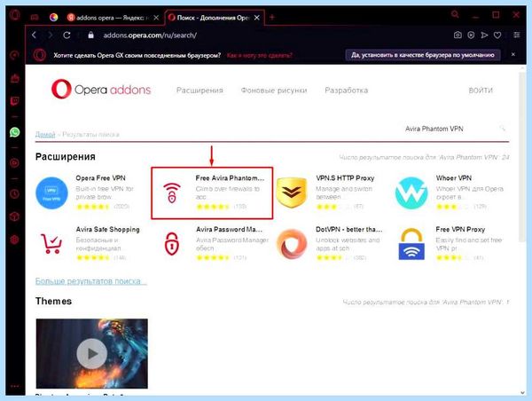The image size is (532, 401).
Task: Click the red 'how can I do it' link
Action: [259, 55]
